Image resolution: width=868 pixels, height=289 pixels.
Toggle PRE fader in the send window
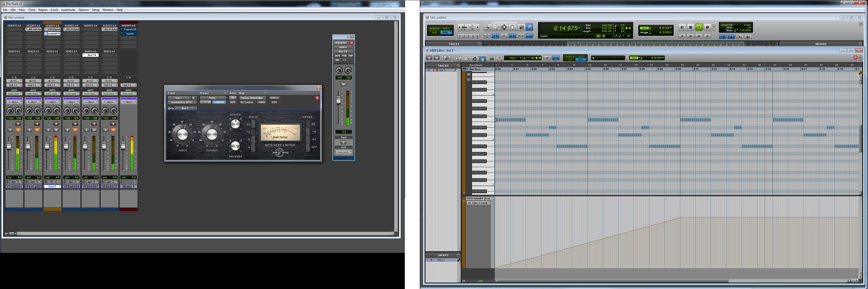point(344,56)
